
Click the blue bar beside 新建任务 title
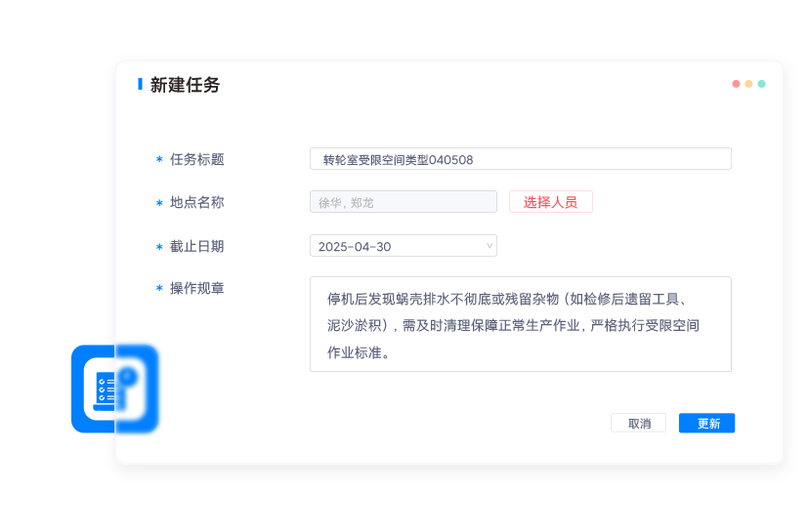click(140, 85)
